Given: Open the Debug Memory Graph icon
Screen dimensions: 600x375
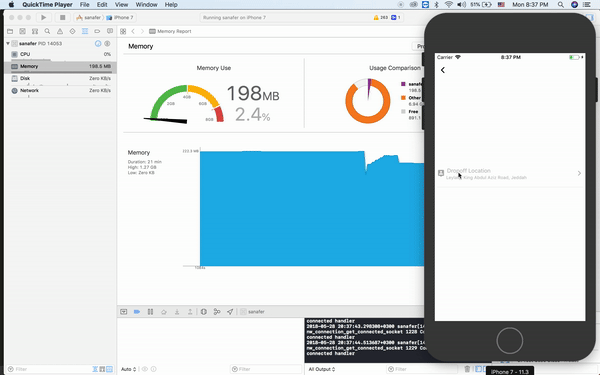Looking at the screenshot, I should (x=217, y=312).
